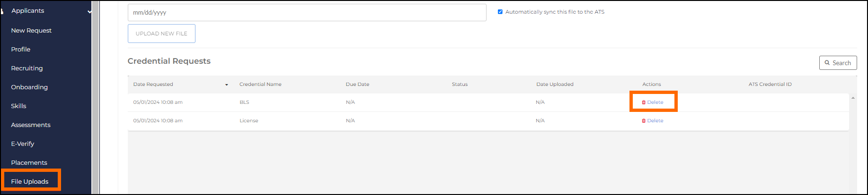The width and height of the screenshot is (868, 195).
Task: Select the E-Verify sidebar item
Action: 23,144
